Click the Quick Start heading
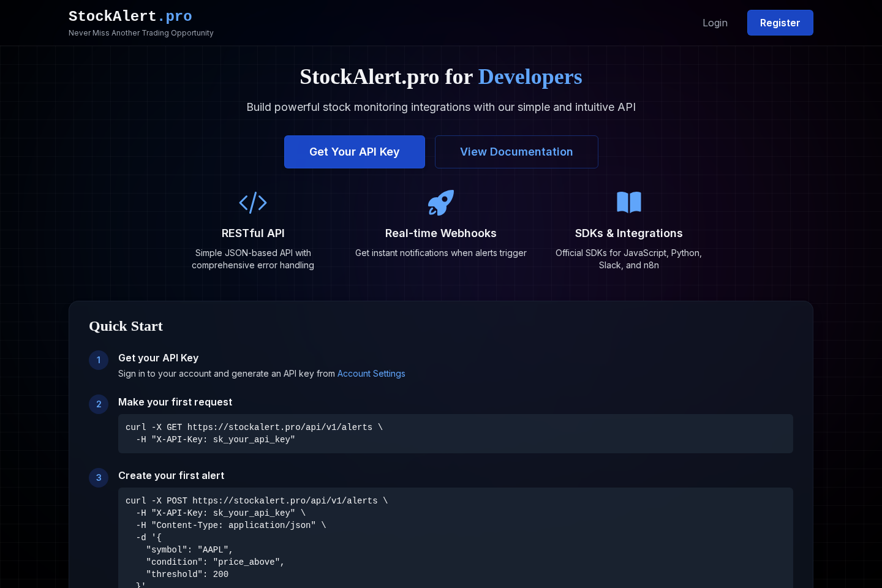Image resolution: width=882 pixels, height=588 pixels. (x=126, y=326)
